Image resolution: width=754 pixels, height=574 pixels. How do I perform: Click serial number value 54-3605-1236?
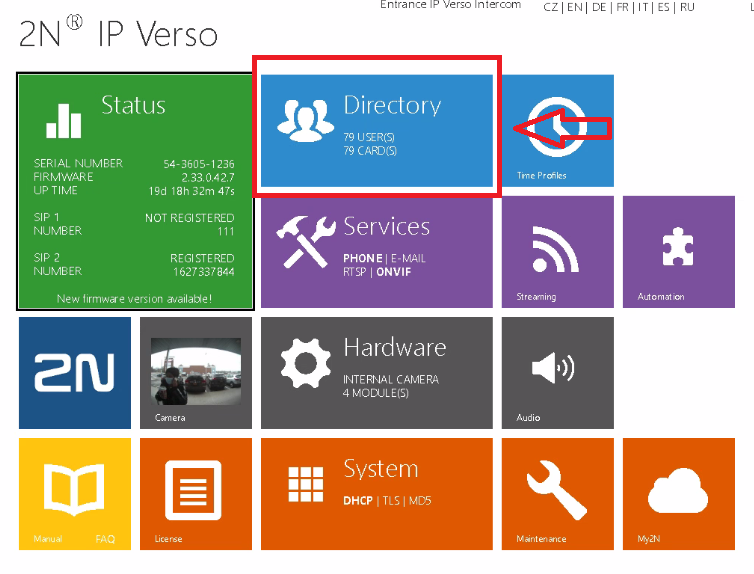pos(199,164)
